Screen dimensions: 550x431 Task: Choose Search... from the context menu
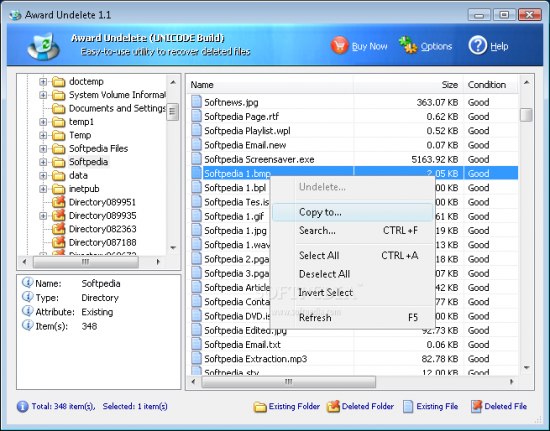(353, 230)
